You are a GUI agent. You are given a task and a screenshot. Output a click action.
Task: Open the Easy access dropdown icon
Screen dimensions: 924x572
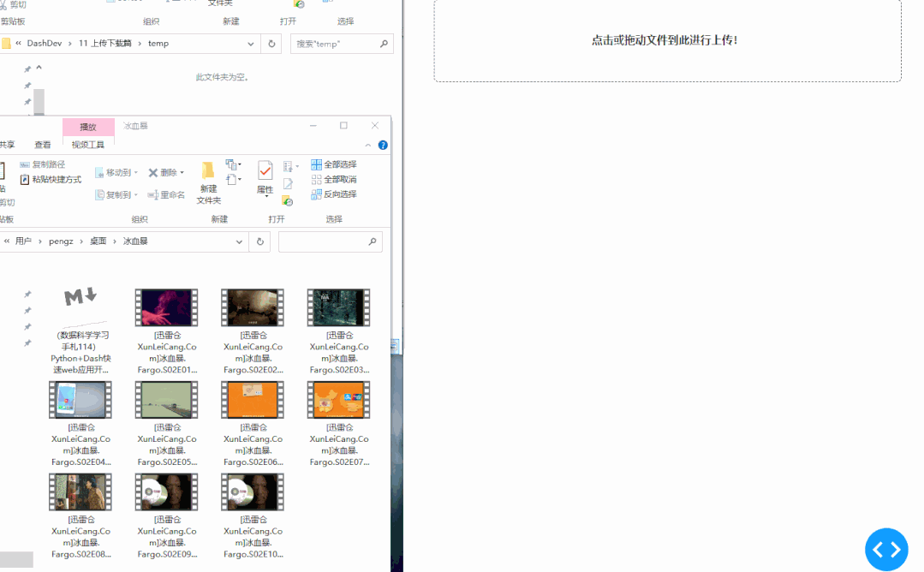click(x=234, y=180)
